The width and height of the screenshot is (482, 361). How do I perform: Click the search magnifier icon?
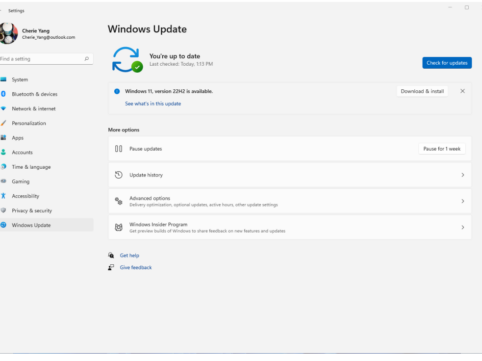click(87, 59)
